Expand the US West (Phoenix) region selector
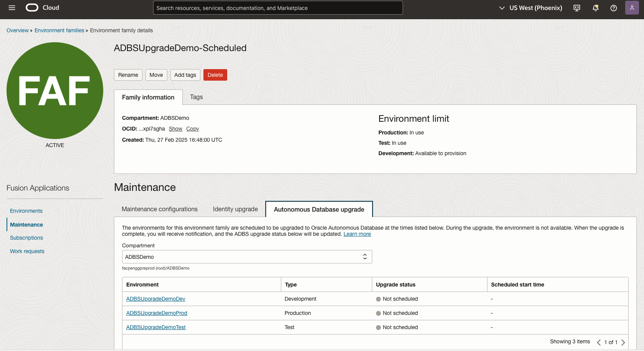 coord(530,8)
